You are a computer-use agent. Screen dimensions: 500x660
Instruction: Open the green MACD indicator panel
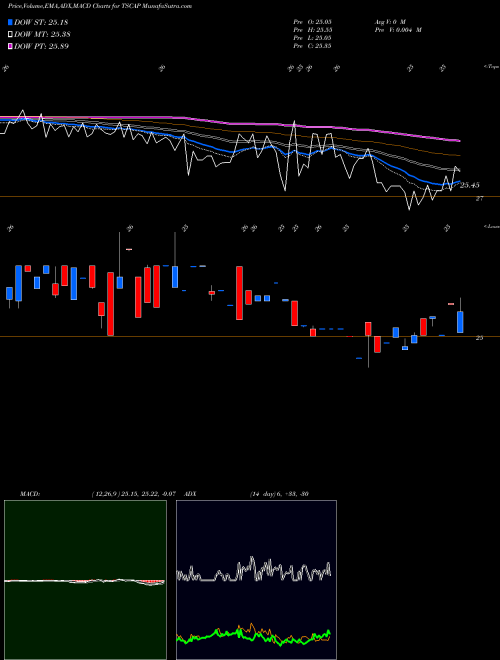point(85,580)
